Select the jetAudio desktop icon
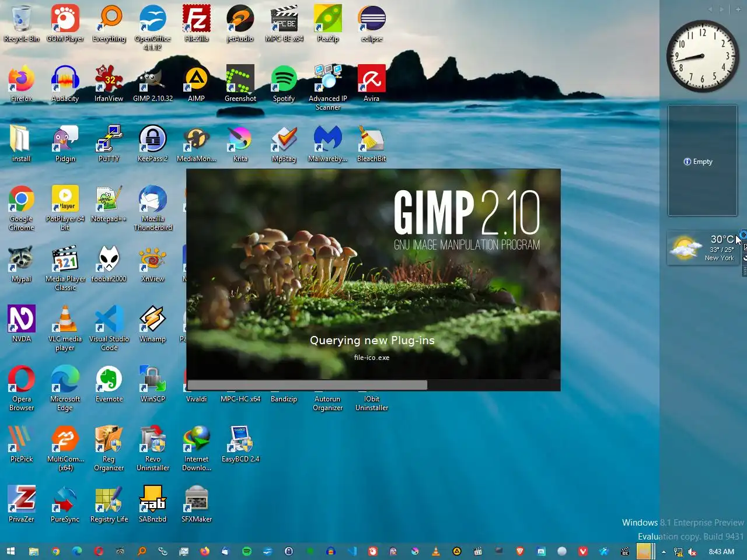The height and width of the screenshot is (560, 747). click(240, 24)
